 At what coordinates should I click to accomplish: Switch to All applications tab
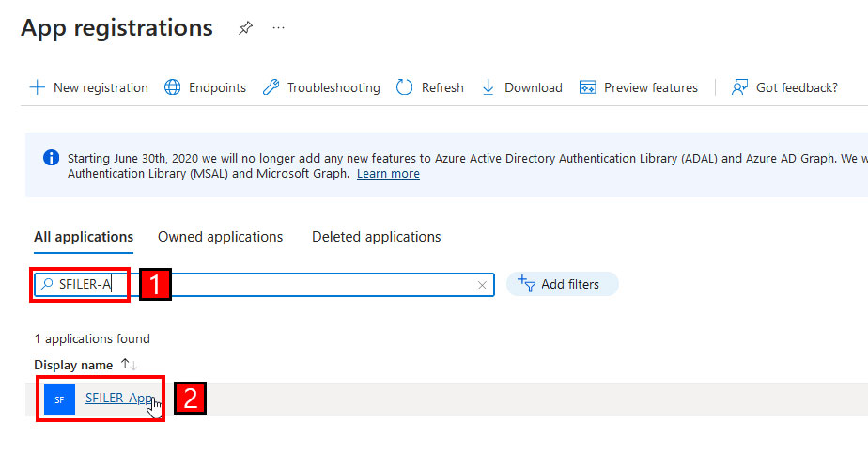pyautogui.click(x=84, y=237)
